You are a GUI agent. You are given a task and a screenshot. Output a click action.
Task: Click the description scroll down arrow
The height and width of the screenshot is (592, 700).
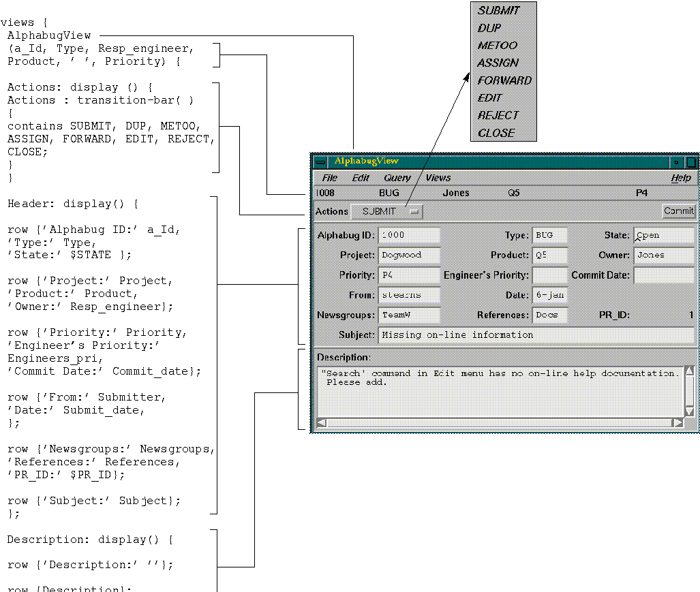point(689,411)
